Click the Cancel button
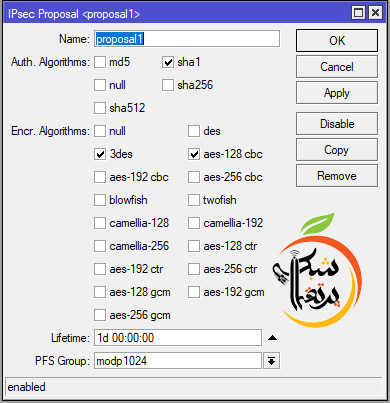Screen dimensions: 390x403 [337, 67]
